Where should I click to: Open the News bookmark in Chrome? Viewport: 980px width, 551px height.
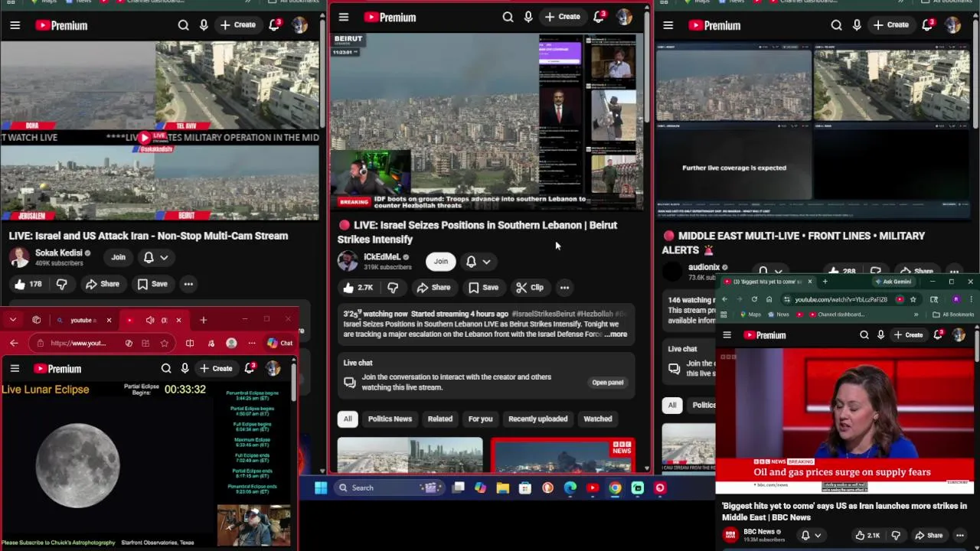(x=779, y=315)
